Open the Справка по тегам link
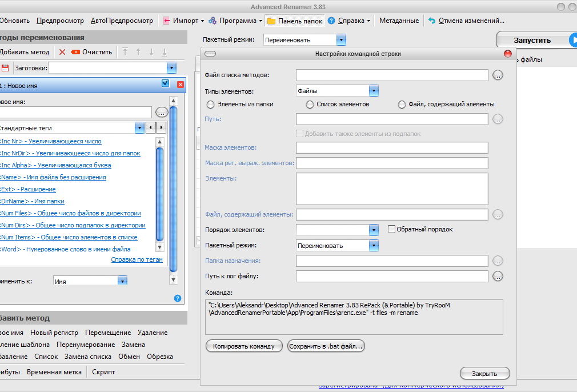The image size is (577, 392). coord(137,259)
